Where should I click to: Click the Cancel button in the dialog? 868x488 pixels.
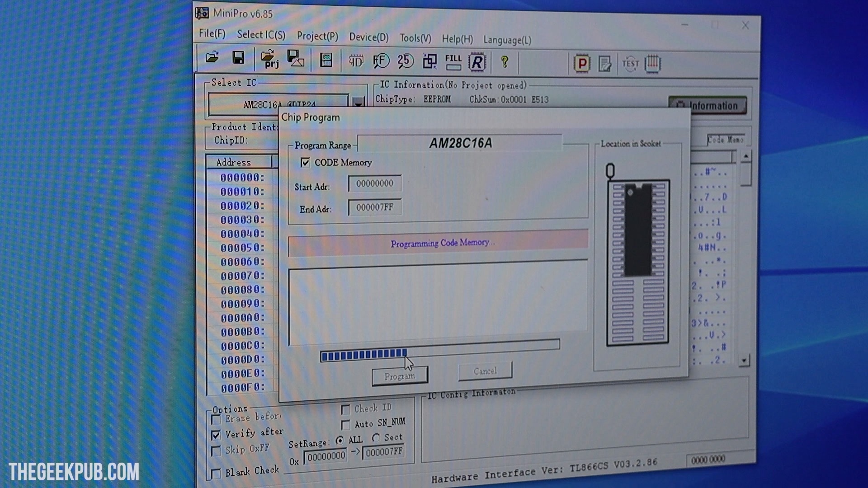coord(485,371)
